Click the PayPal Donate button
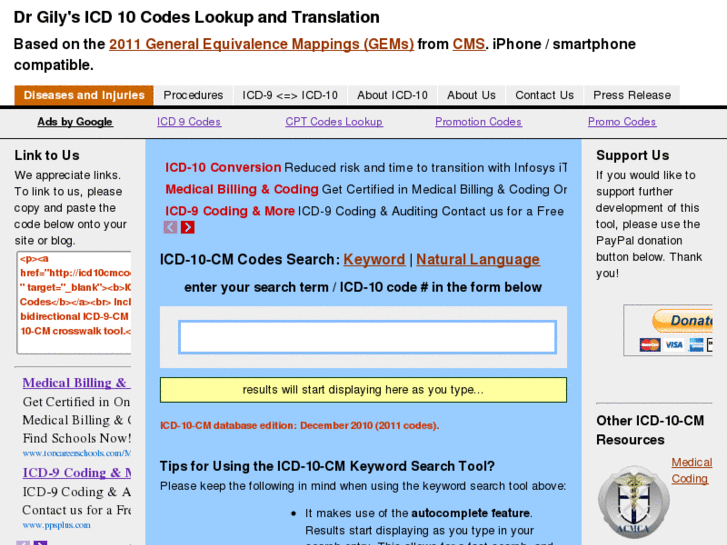727x545 pixels. (682, 321)
